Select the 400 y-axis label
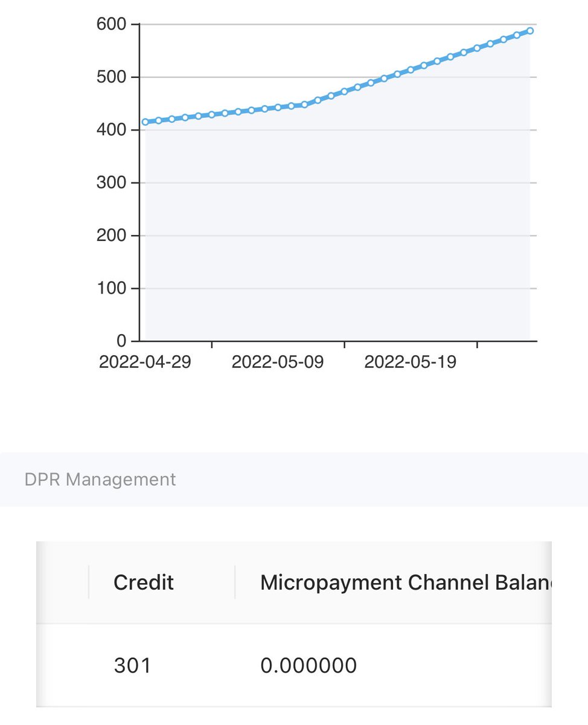 click(x=110, y=130)
